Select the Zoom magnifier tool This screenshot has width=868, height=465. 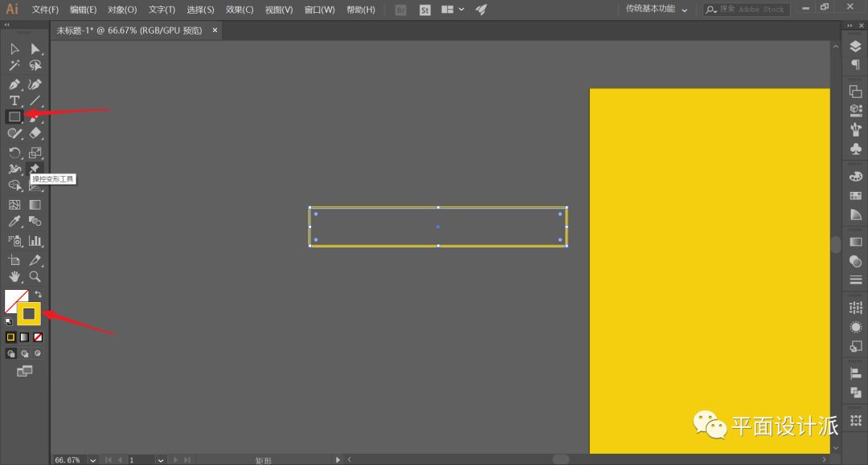[35, 276]
